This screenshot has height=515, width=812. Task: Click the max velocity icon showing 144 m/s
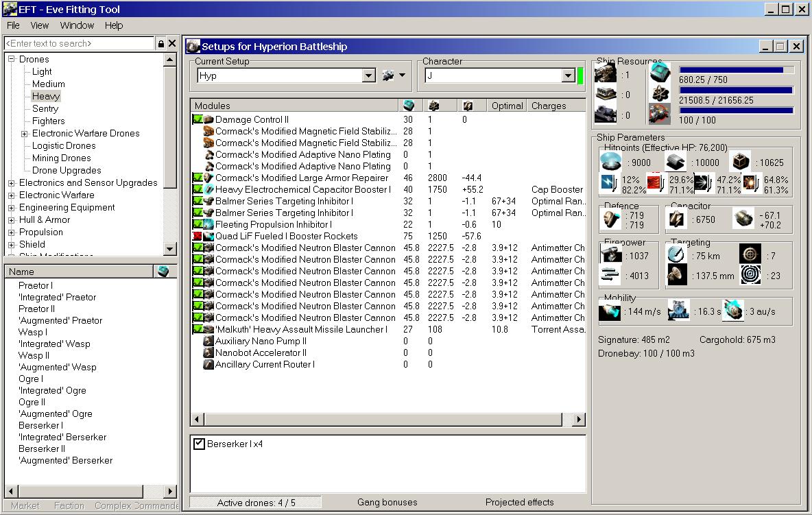[x=610, y=311]
